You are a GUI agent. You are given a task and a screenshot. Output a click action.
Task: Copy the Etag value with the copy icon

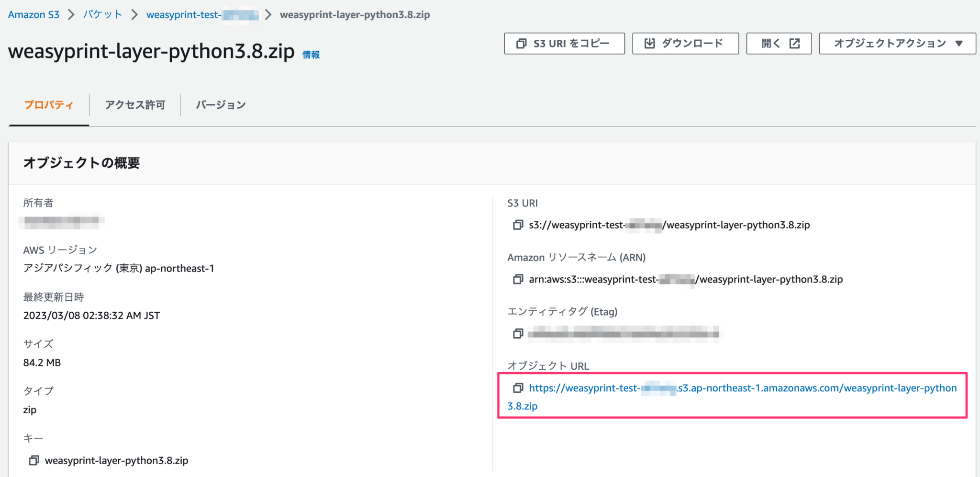(518, 334)
